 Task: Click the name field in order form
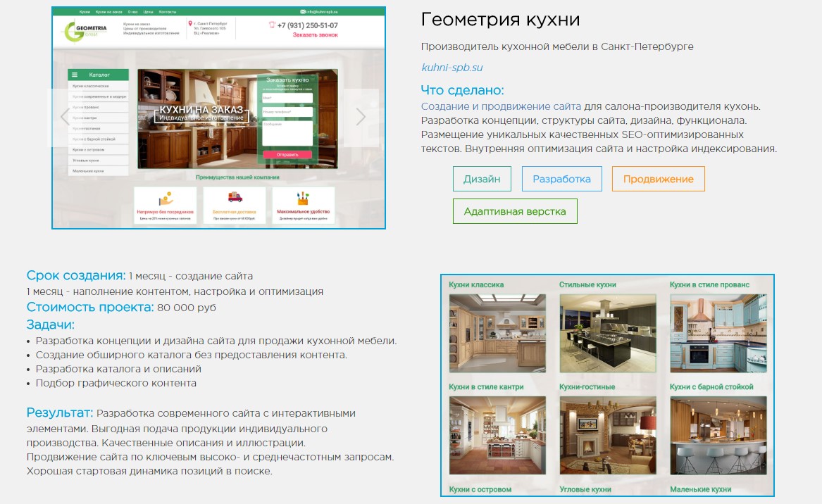[287, 98]
